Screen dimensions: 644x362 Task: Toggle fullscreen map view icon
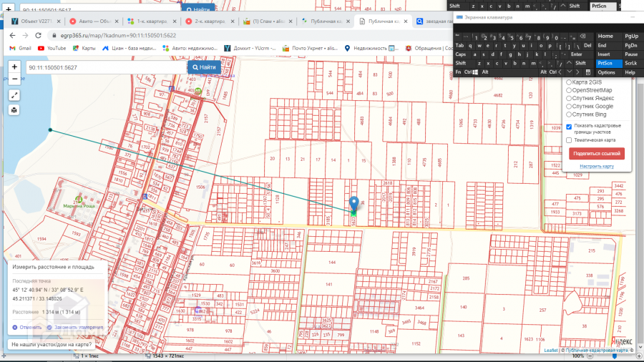pyautogui.click(x=14, y=94)
